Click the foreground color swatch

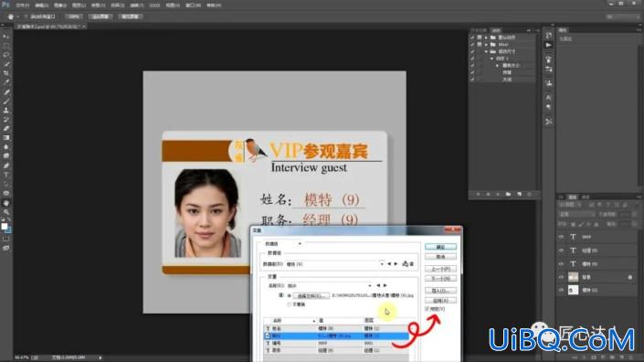pyautogui.click(x=4, y=226)
